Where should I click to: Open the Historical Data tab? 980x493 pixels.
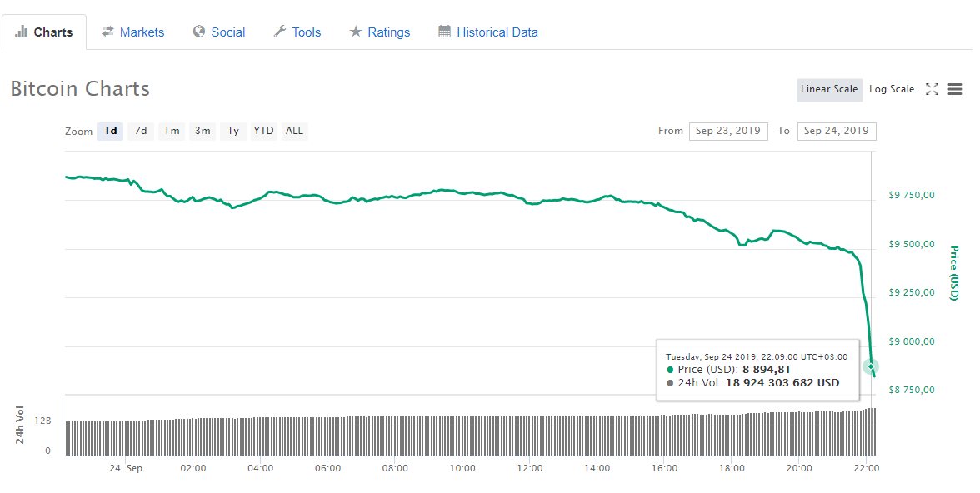click(x=488, y=32)
